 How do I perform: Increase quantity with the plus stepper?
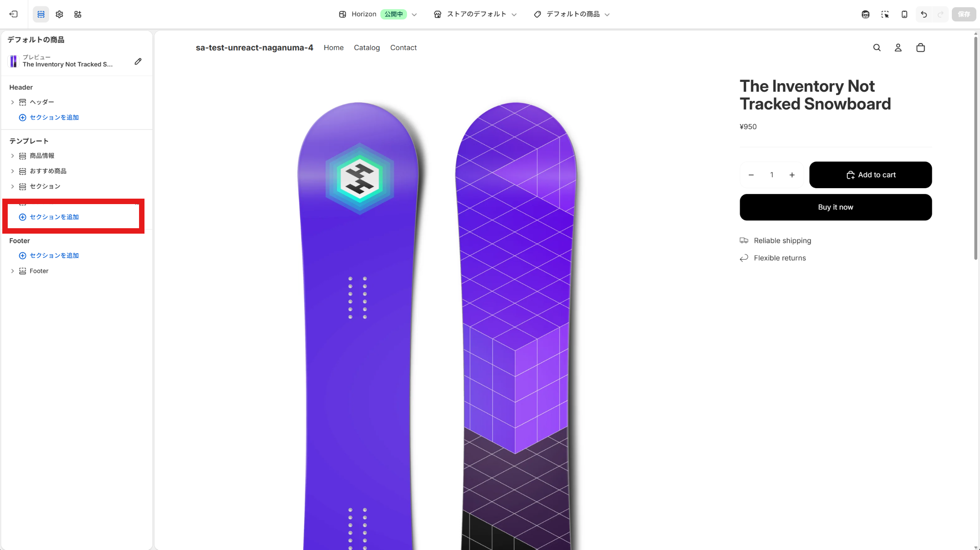pyautogui.click(x=792, y=175)
